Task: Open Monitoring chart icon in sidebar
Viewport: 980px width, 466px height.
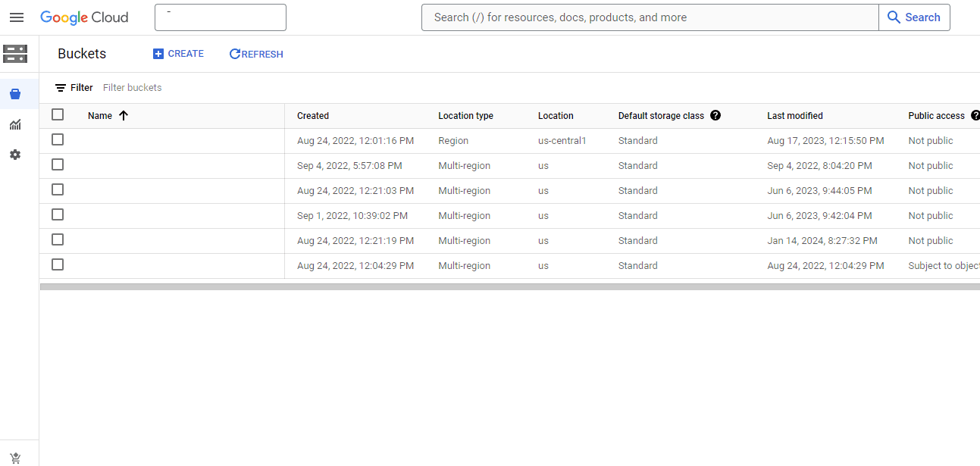Action: (x=15, y=124)
